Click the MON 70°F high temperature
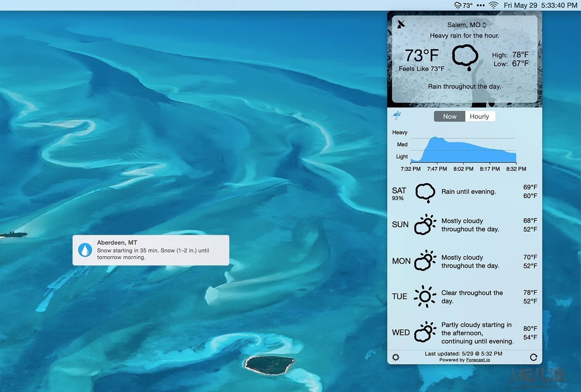The height and width of the screenshot is (392, 581). [530, 257]
